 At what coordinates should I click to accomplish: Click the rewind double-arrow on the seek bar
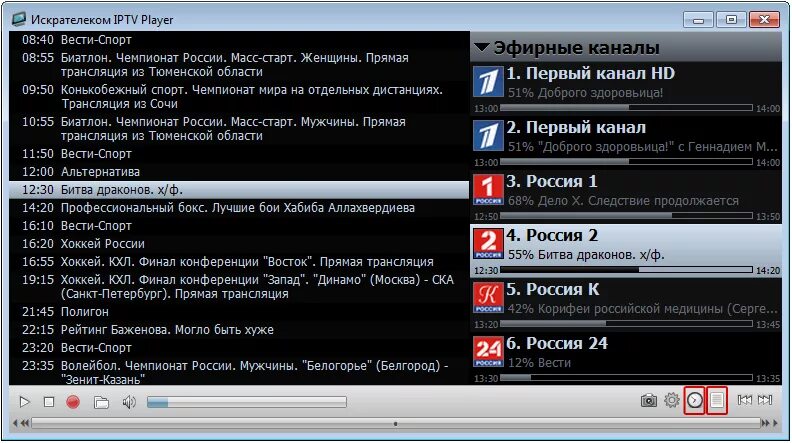[24, 423]
